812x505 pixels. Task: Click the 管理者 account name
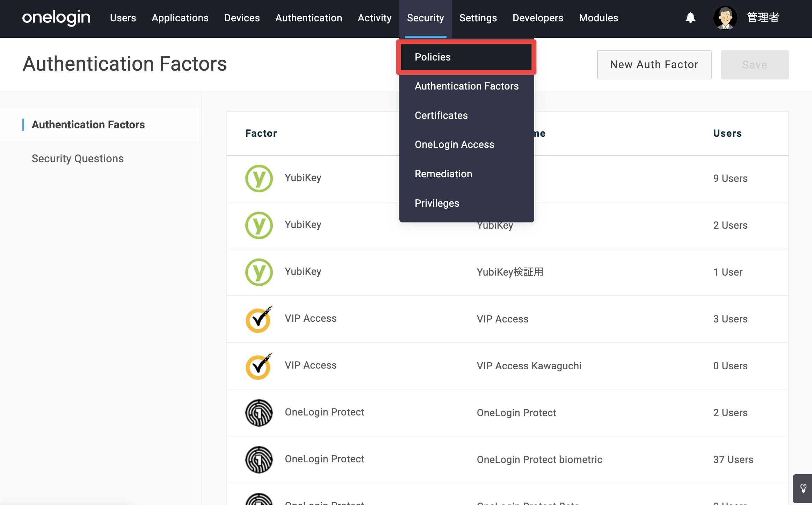coord(763,17)
